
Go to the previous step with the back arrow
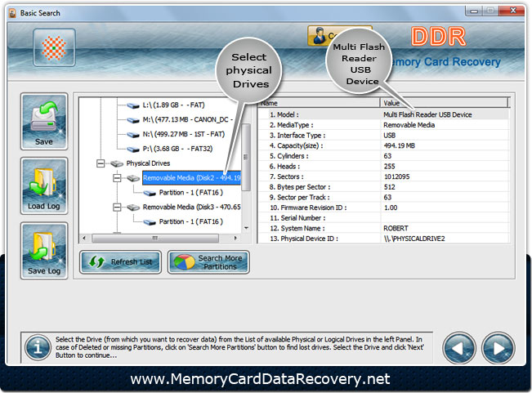[x=459, y=348]
